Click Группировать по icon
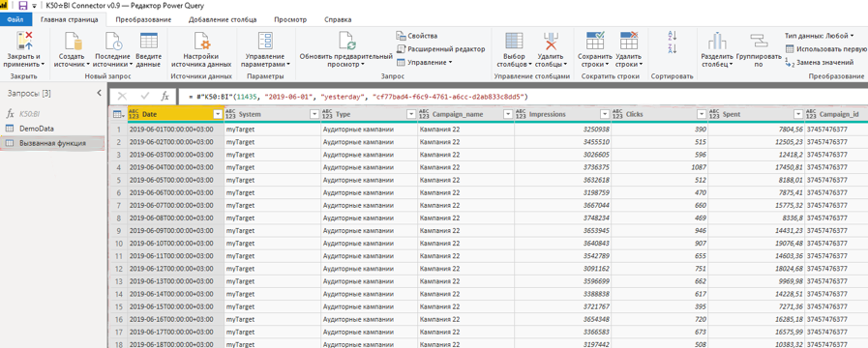The height and width of the screenshot is (348, 868). coord(759,42)
